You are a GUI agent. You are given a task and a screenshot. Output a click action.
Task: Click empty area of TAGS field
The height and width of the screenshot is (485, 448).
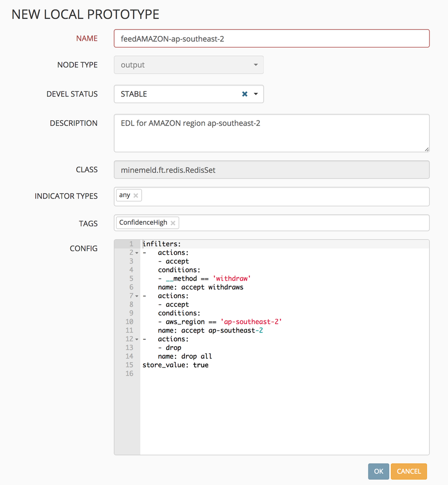click(301, 223)
